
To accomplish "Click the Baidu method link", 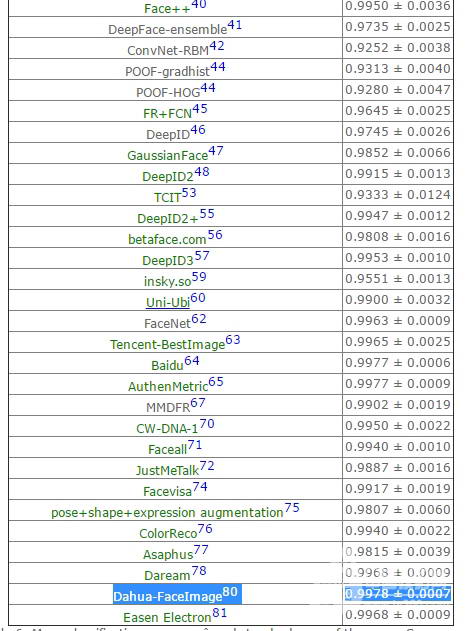I will pyautogui.click(x=167, y=365).
